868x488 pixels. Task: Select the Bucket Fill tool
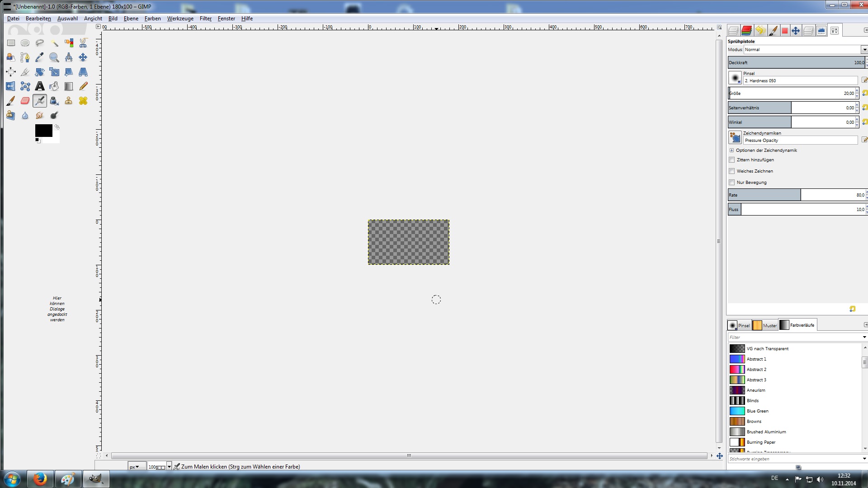[x=54, y=86]
